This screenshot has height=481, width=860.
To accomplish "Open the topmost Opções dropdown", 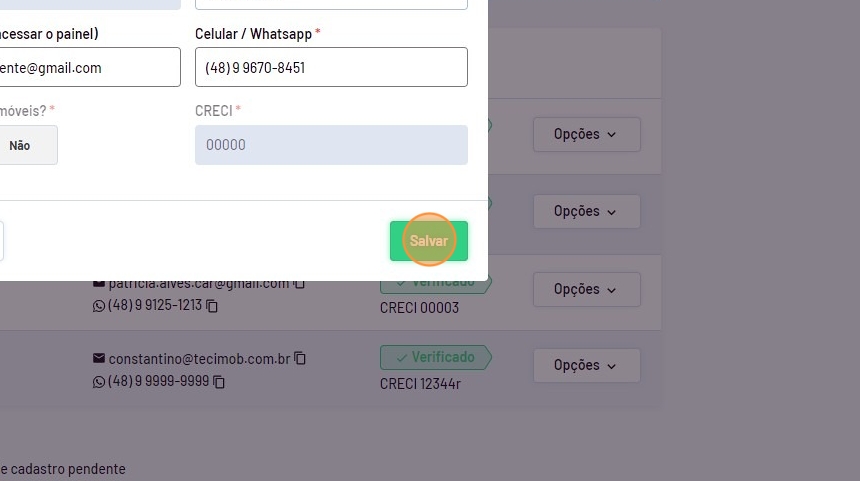I will coord(586,134).
